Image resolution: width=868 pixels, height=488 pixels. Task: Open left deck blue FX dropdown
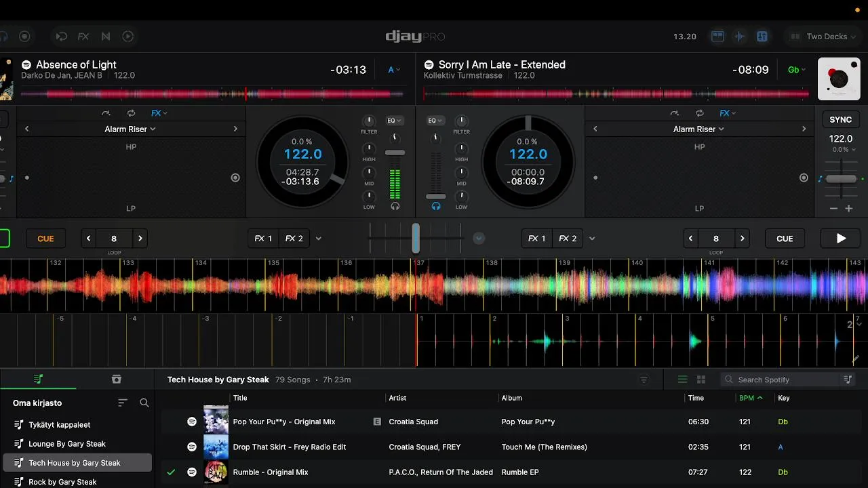point(159,113)
